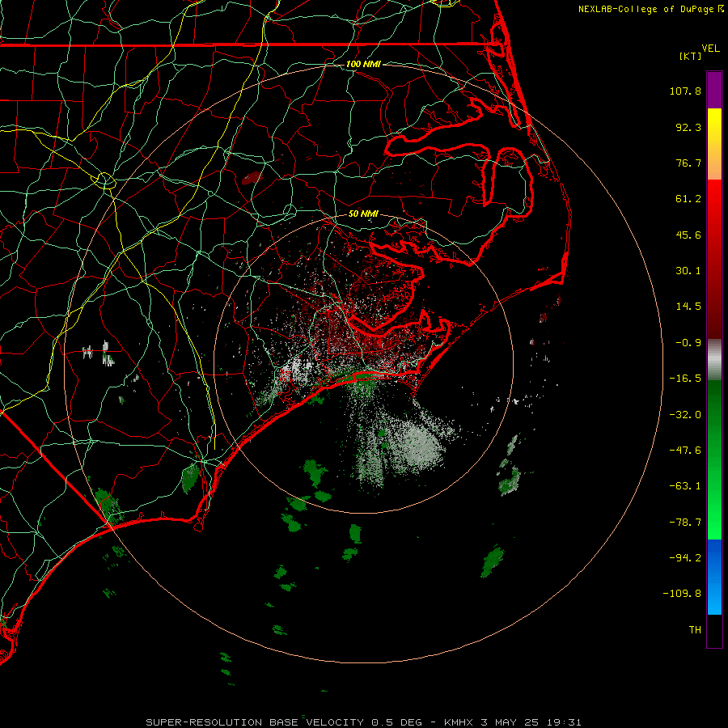
Task: Click the -16.5 velocity scale value
Action: pyautogui.click(x=685, y=379)
